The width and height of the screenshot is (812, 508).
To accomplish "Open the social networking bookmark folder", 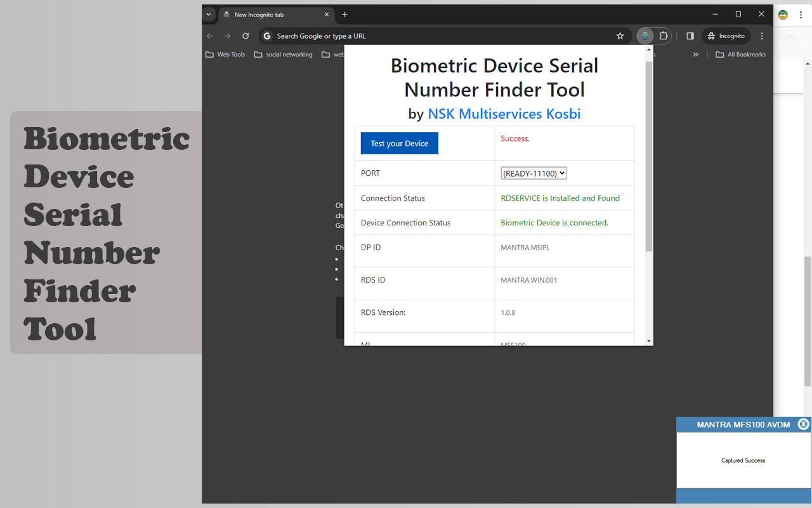I will 283,55.
